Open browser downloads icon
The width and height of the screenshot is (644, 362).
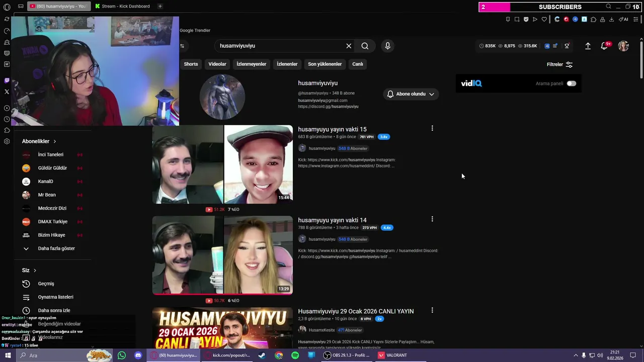coord(611,19)
